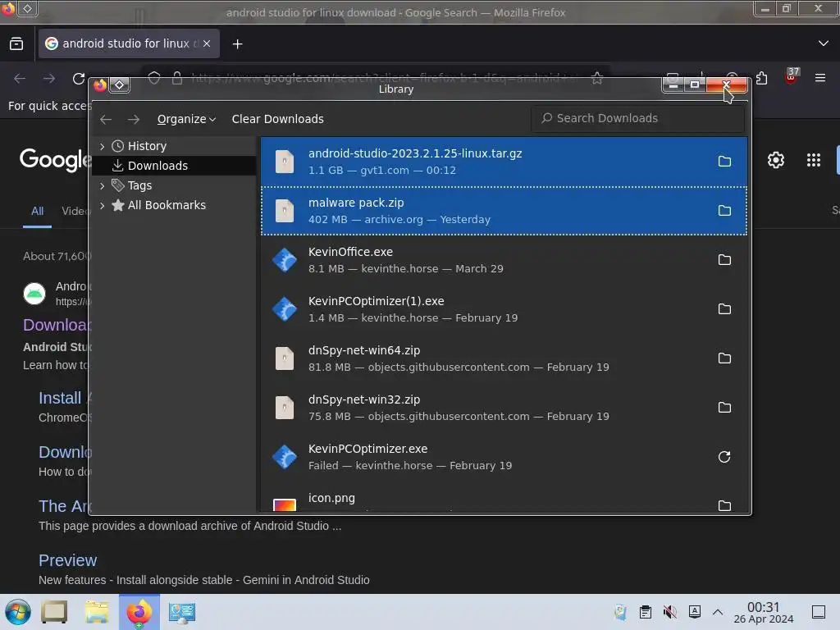Expand the History tree node
Screen dimensions: 840x630
click(102, 146)
